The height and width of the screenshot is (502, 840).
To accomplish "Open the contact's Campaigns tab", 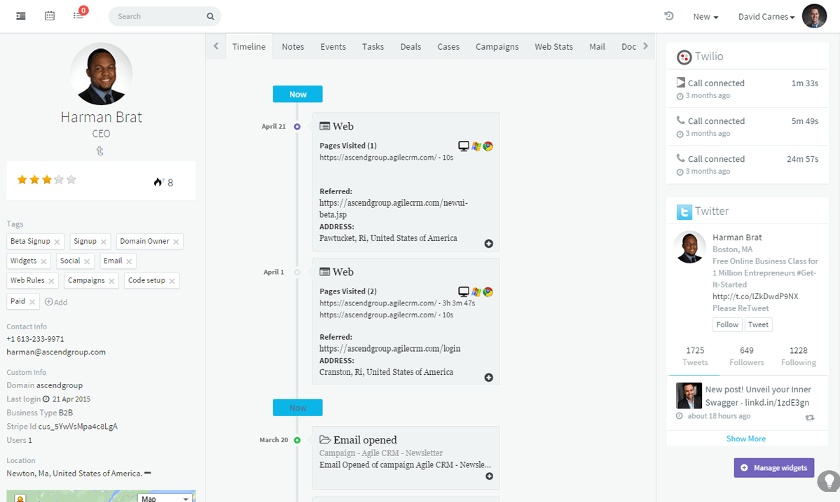I will (x=497, y=47).
